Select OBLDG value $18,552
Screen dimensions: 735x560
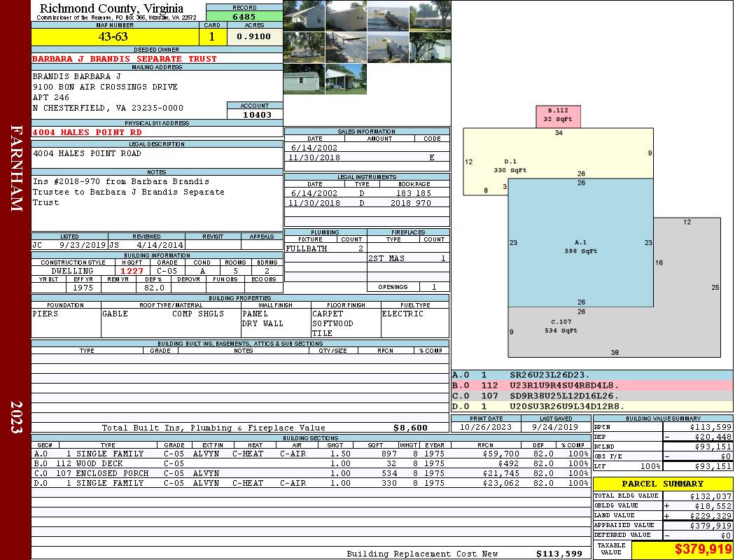713,506
